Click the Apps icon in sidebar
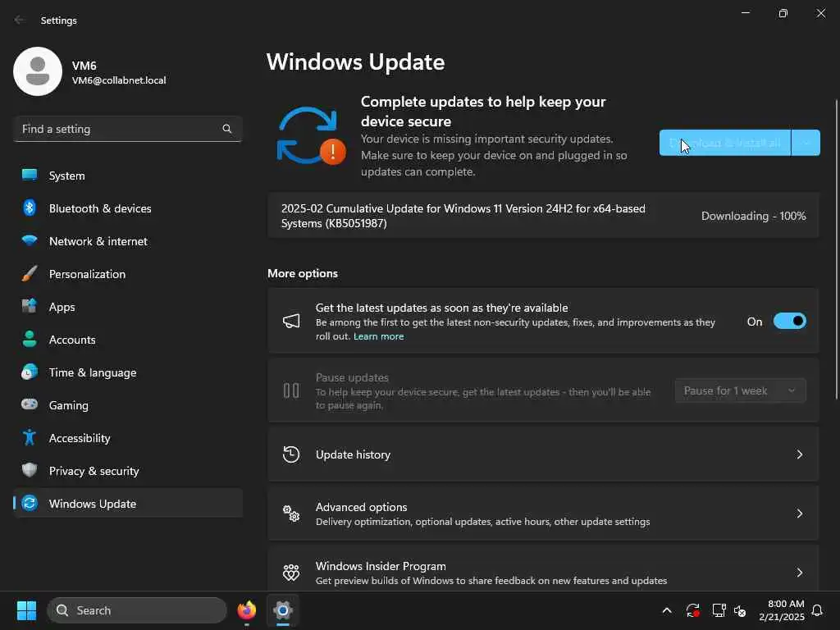 tap(30, 307)
